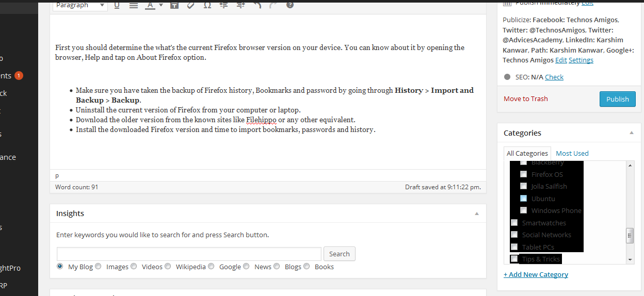Viewport: 644px width, 296px height.
Task: Open keyboard shortcuts help icon
Action: coord(290,5)
